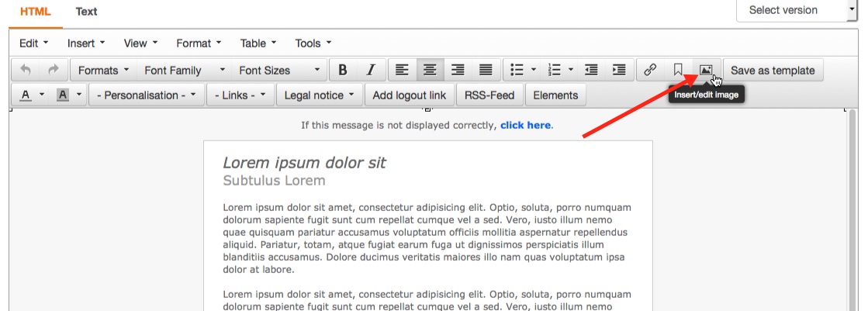Open the Format menu

point(199,43)
